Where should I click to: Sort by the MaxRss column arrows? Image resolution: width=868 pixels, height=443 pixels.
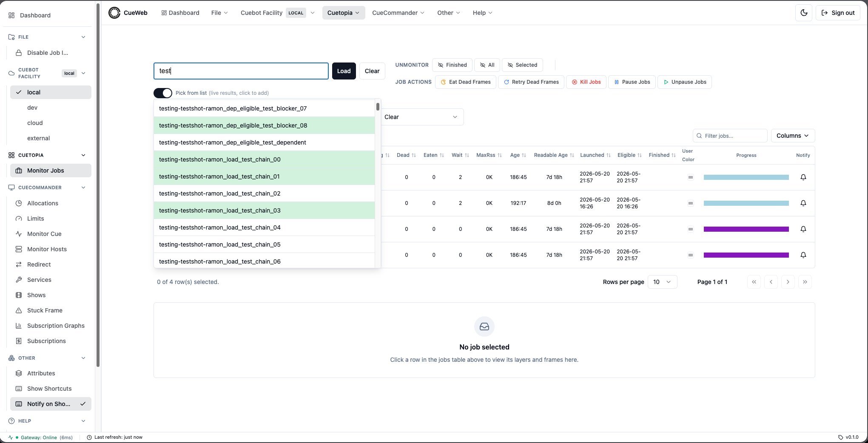500,155
